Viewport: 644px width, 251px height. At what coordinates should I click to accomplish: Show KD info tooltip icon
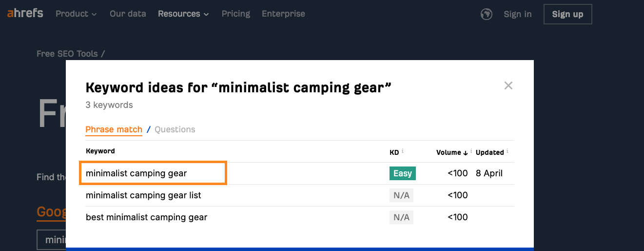402,151
